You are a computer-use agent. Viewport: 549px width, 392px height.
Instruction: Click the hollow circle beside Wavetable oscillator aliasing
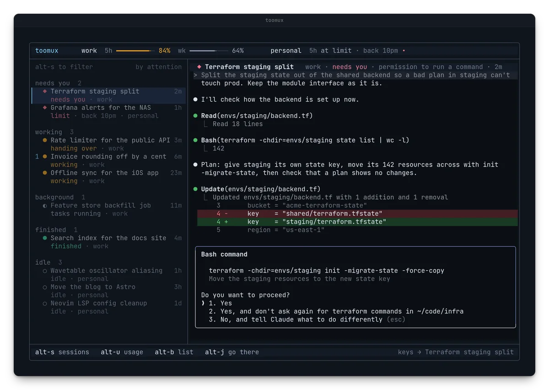click(x=45, y=271)
